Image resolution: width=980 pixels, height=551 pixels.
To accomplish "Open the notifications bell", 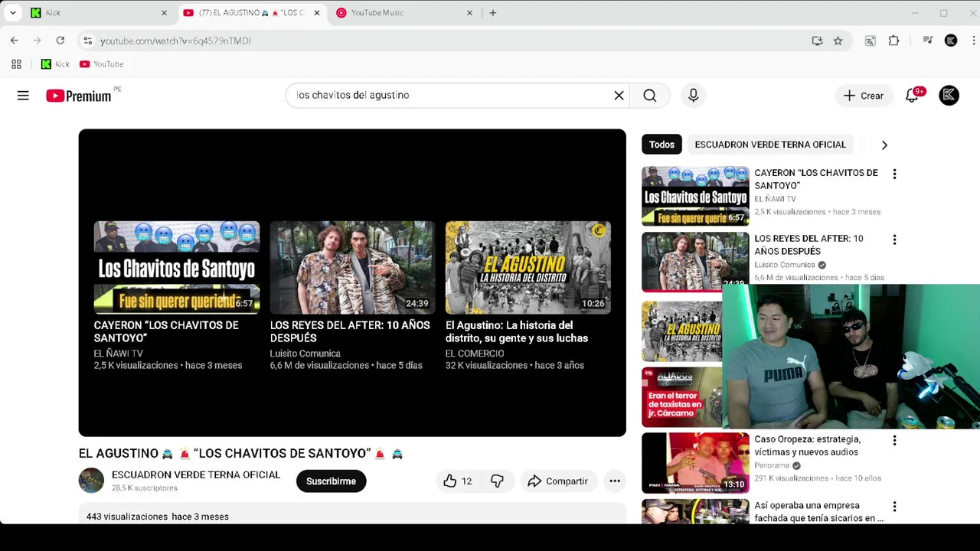I will 912,96.
